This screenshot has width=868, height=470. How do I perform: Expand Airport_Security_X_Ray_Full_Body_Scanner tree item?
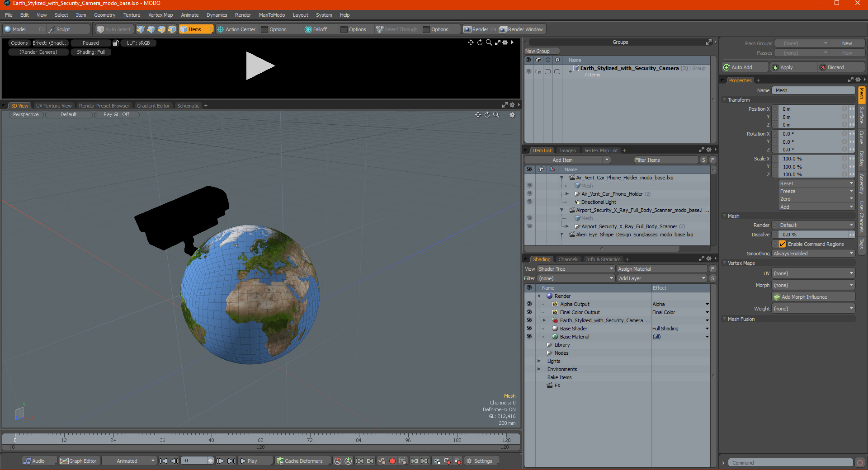567,226
